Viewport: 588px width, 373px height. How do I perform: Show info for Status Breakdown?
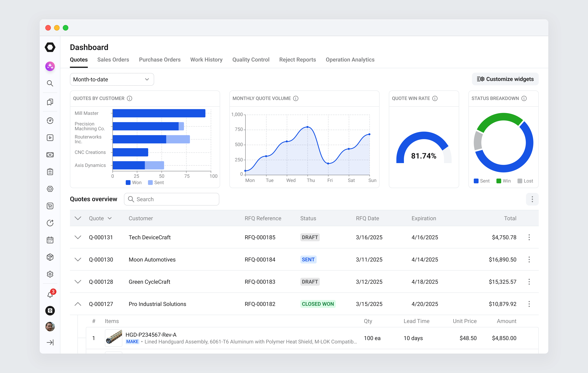point(524,98)
